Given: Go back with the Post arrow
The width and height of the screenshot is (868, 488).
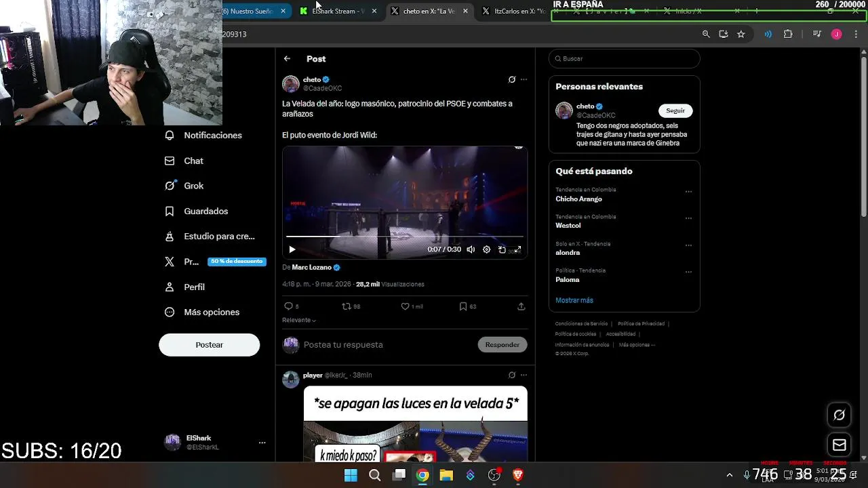Looking at the screenshot, I should [287, 59].
